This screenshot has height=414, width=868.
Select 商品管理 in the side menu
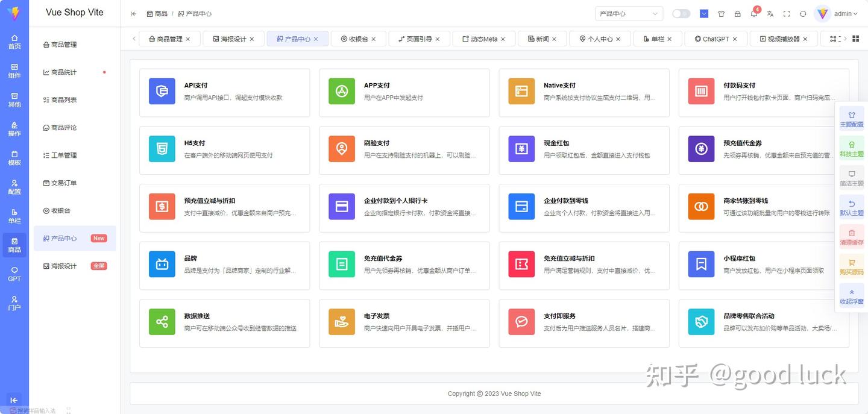coord(75,45)
